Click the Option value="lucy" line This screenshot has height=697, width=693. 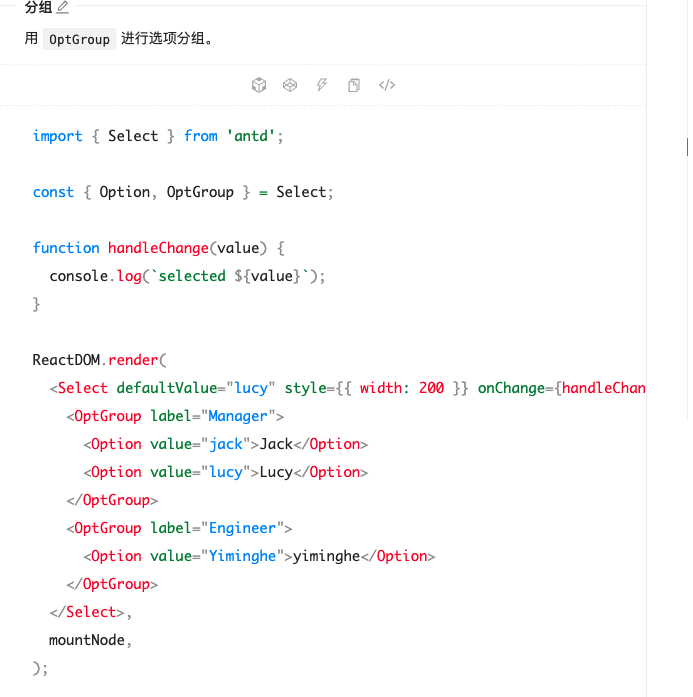click(x=226, y=472)
